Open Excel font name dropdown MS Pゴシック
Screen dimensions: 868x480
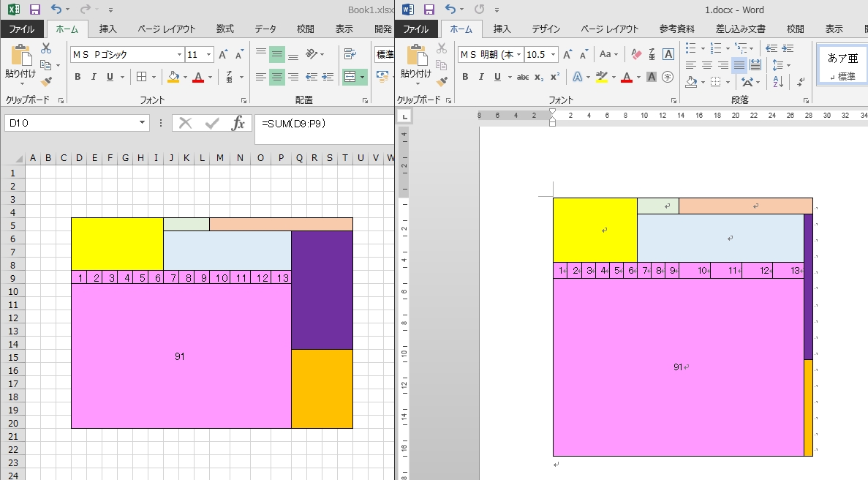pos(179,54)
